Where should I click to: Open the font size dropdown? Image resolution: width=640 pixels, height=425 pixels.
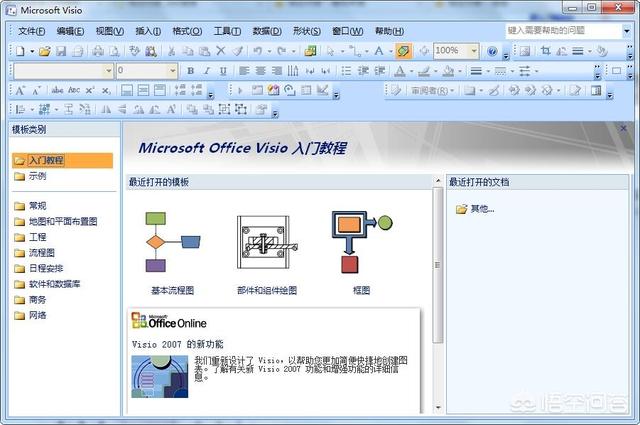tap(173, 71)
